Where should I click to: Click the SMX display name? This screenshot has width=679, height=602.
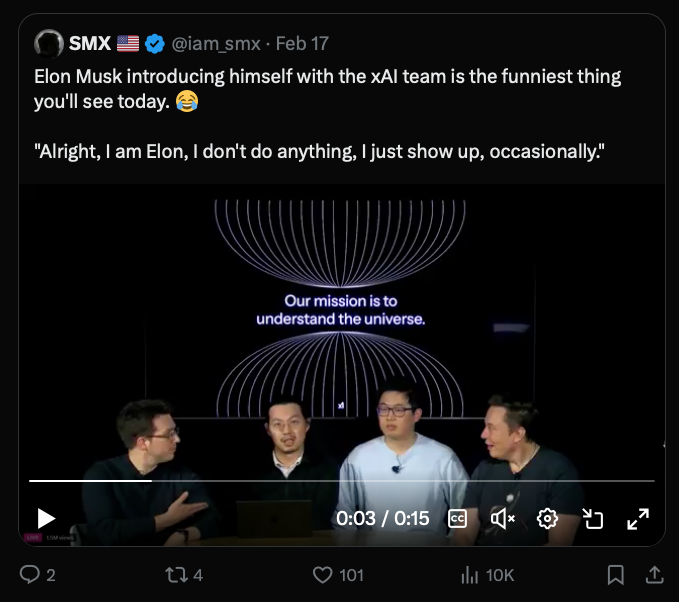click(x=89, y=44)
